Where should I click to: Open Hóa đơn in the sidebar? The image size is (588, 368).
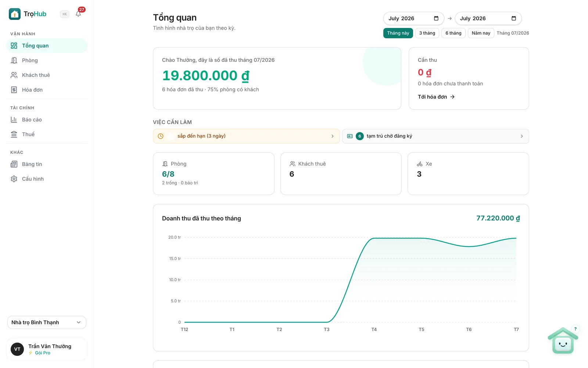pos(47,90)
